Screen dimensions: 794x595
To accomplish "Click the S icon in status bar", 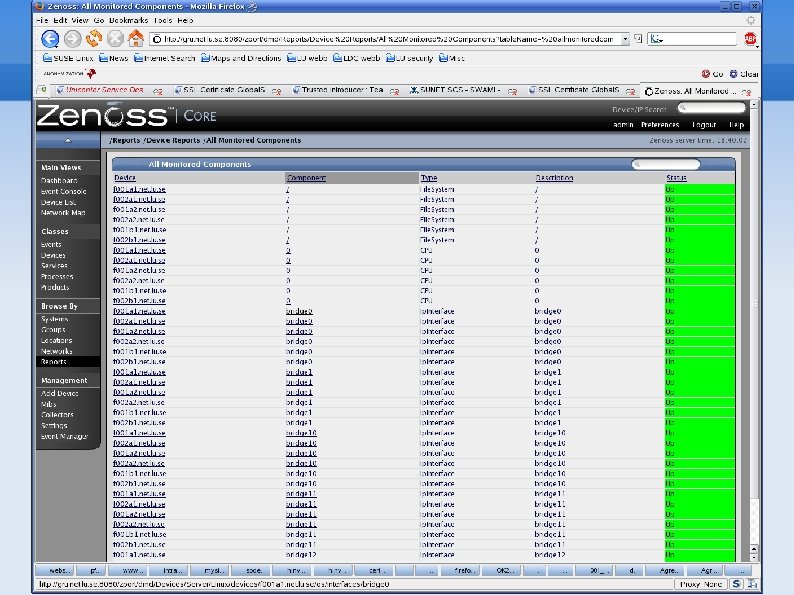I will click(736, 584).
